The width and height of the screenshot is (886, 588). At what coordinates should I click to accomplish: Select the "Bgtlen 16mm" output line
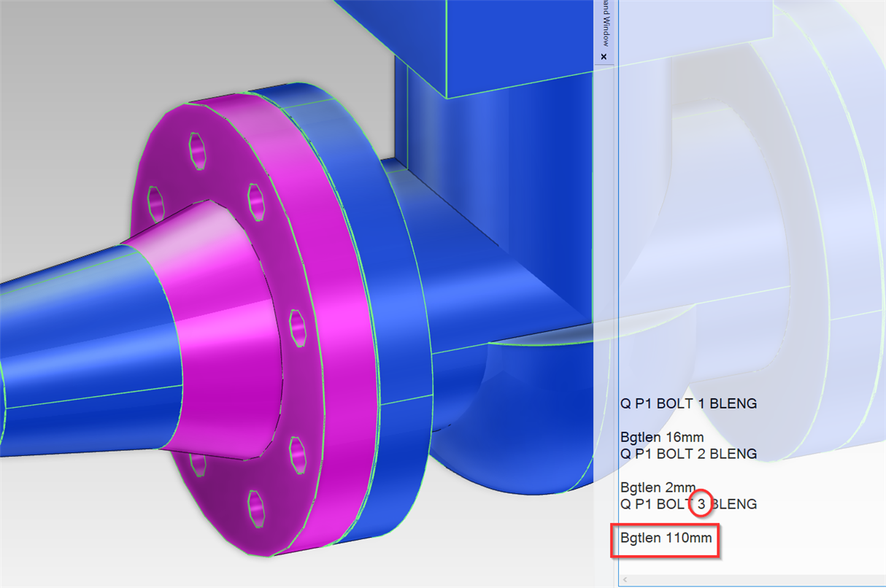click(662, 438)
